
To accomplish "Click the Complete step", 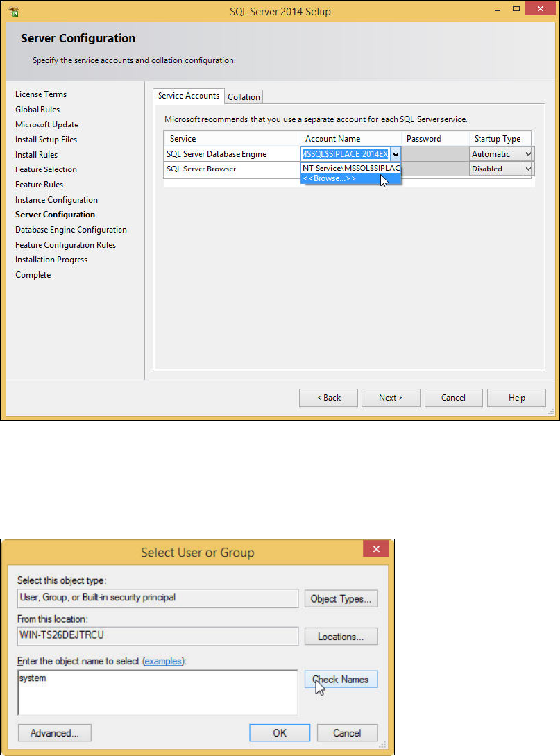I will [33, 275].
